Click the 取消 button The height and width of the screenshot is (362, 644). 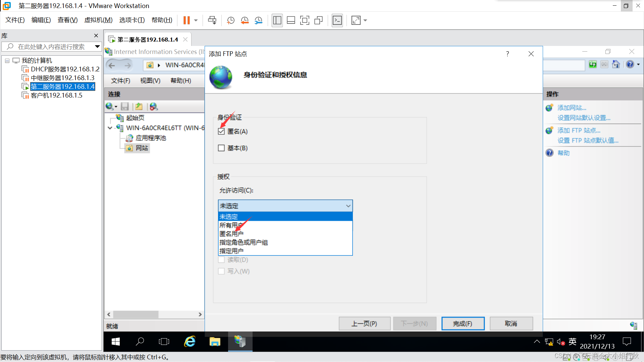pos(511,323)
